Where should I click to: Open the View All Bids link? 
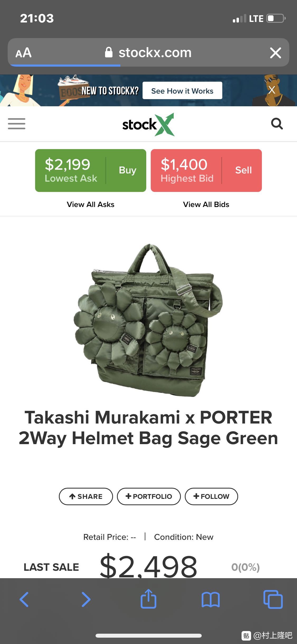coord(206,205)
